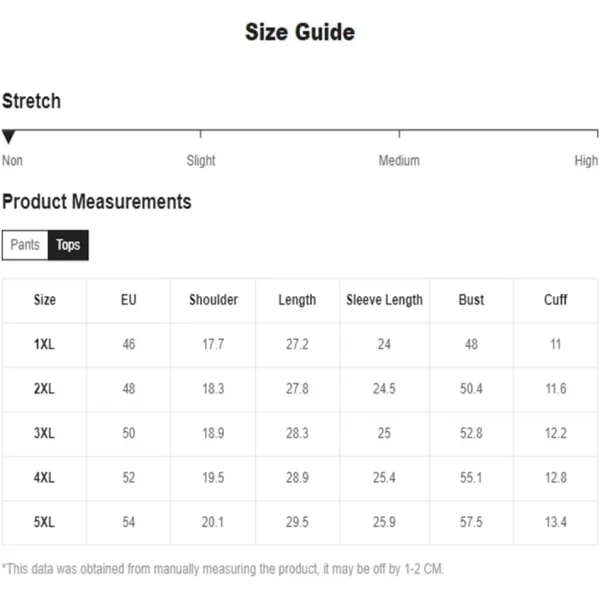Select the 3XL size row label
Viewport: 600px width, 600px height.
(x=44, y=433)
